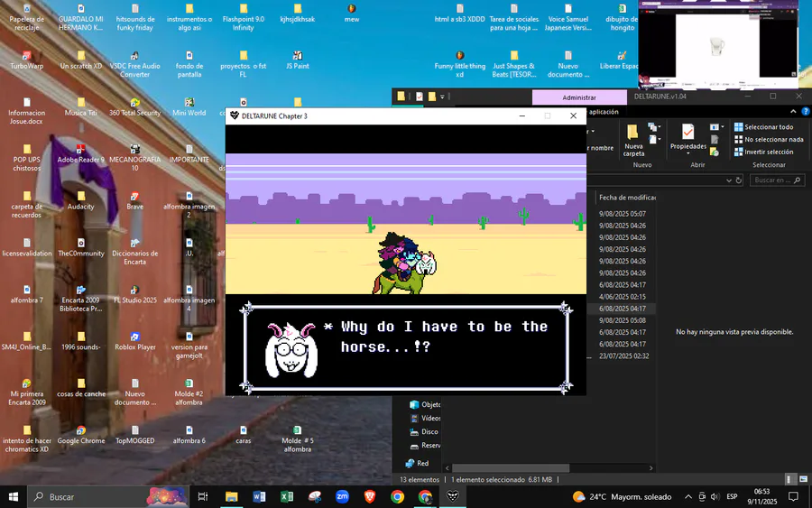Select Vídeos in Explorer navigation pane

(425, 418)
